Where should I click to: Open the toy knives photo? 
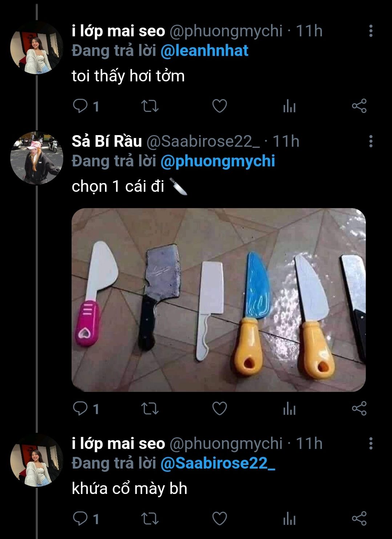[x=218, y=300]
